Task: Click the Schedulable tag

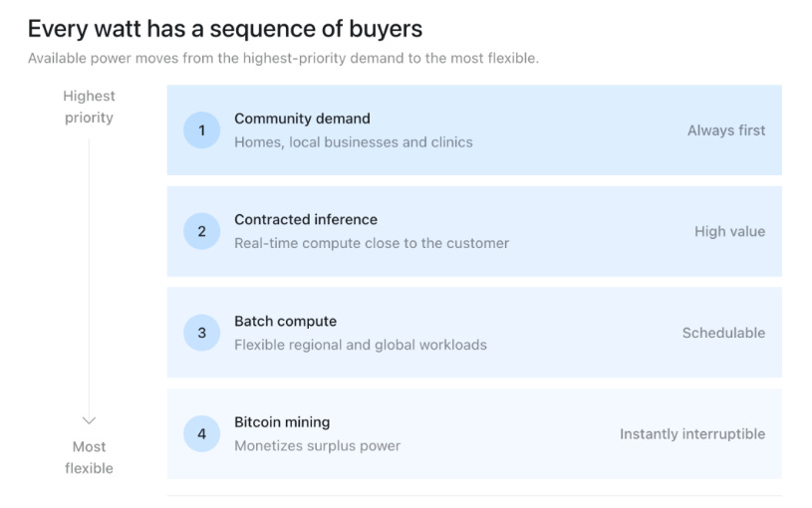Action: [x=723, y=333]
